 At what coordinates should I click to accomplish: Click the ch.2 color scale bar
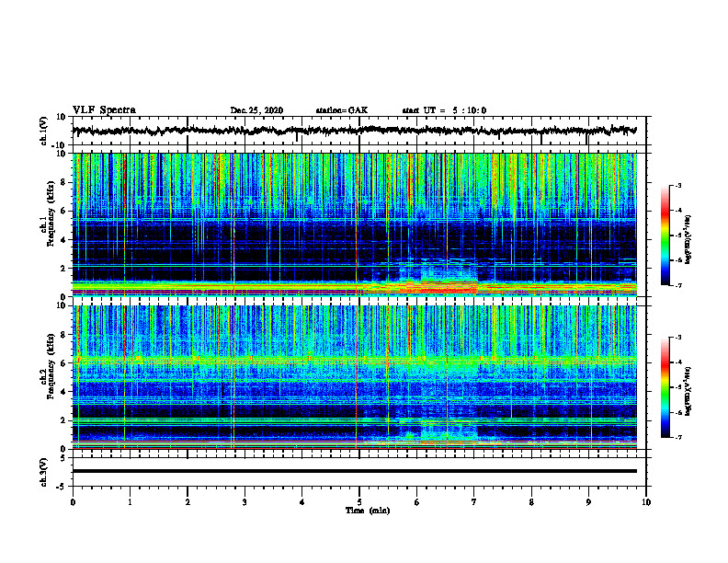tap(665, 387)
